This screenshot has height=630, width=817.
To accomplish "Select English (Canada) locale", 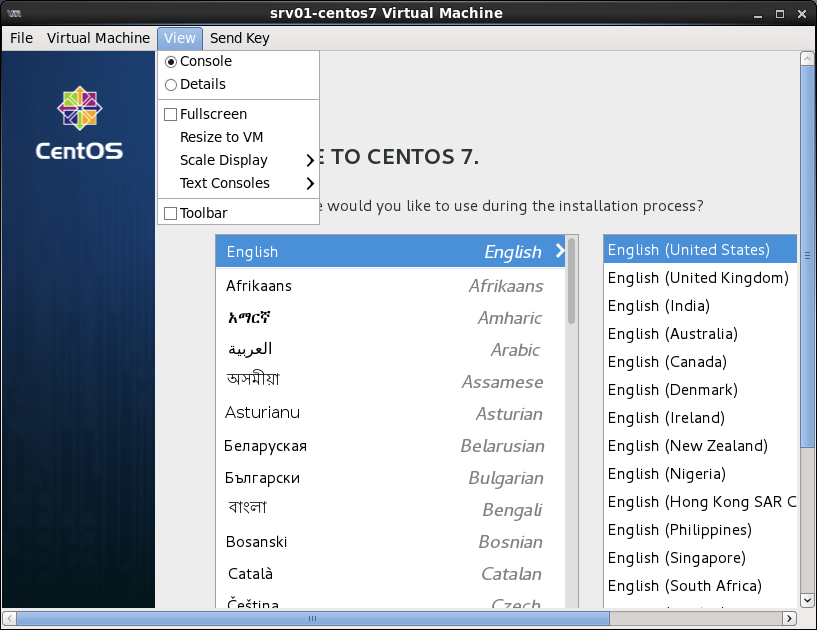I will click(700, 362).
